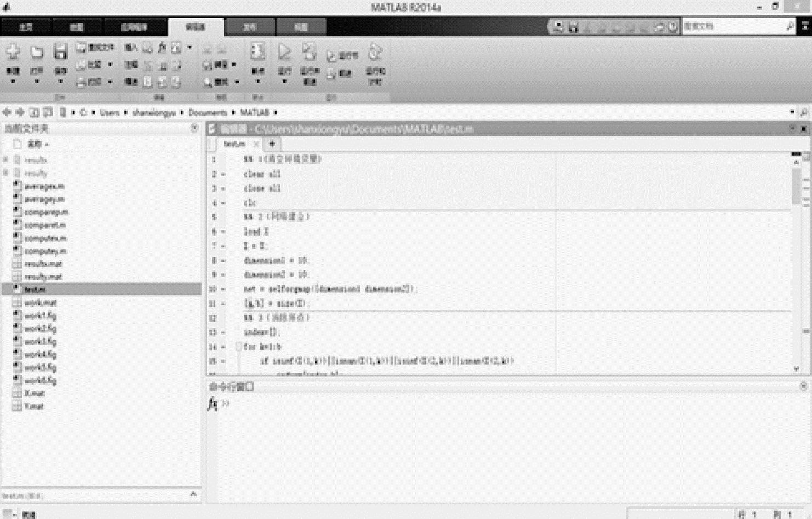Viewport: 812px width, 519px height.
Task: Toggle breakpoint dash on line 13
Action: coord(223,332)
